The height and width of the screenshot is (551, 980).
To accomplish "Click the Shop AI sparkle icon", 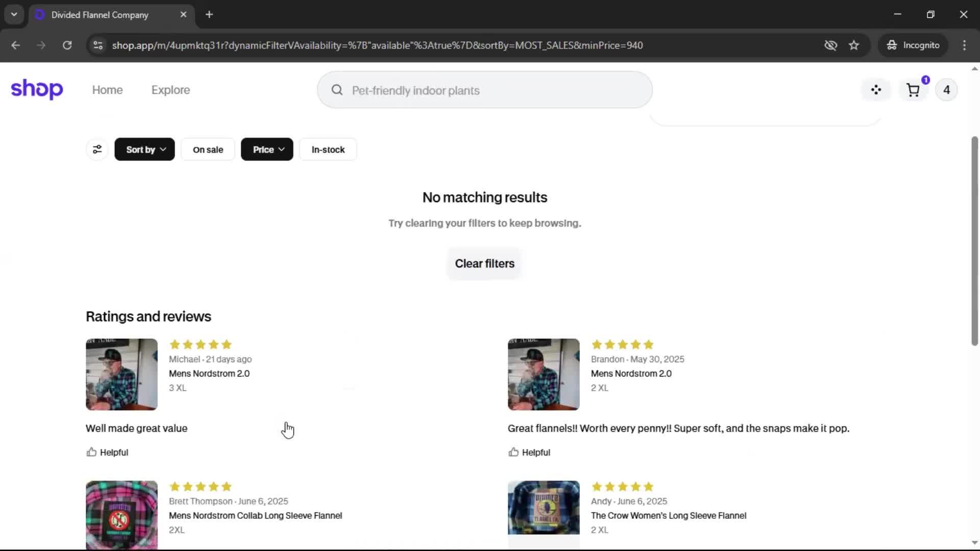I will pyautogui.click(x=876, y=90).
